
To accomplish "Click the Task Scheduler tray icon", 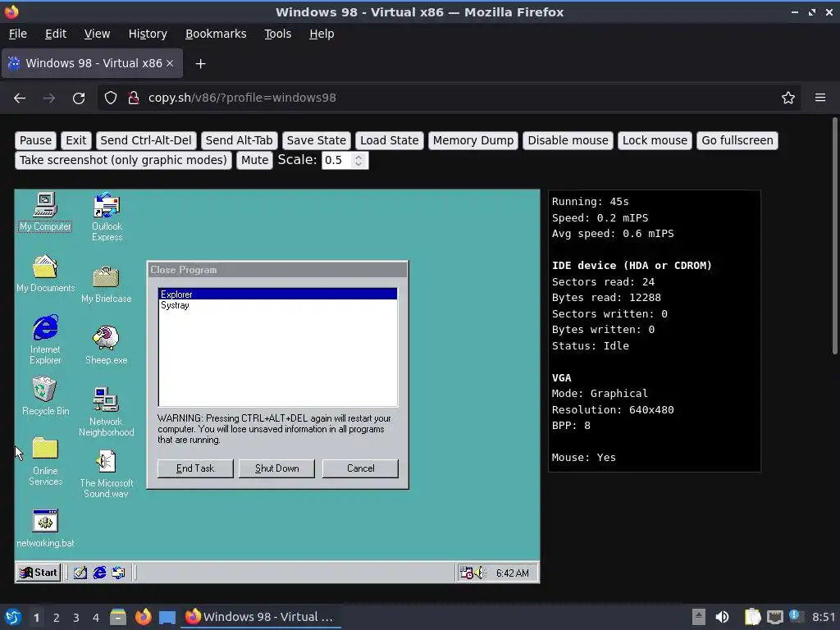I will coord(466,573).
